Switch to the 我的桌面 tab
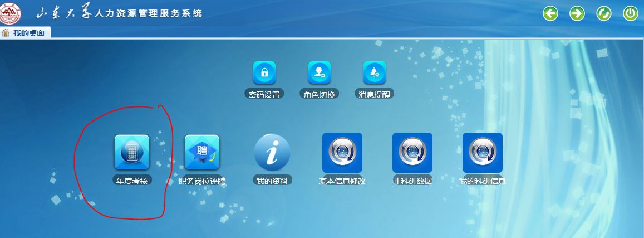 tap(30, 32)
